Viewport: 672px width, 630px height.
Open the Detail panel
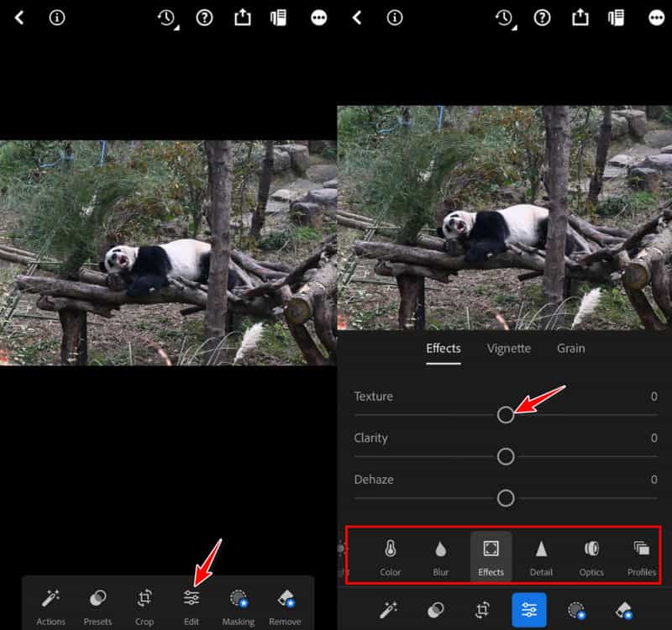click(541, 554)
